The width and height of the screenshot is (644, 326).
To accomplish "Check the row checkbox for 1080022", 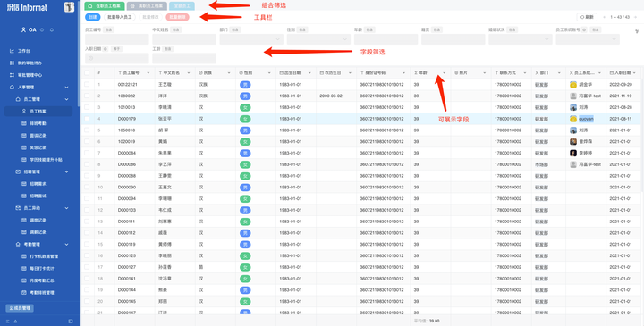I will coord(87,96).
